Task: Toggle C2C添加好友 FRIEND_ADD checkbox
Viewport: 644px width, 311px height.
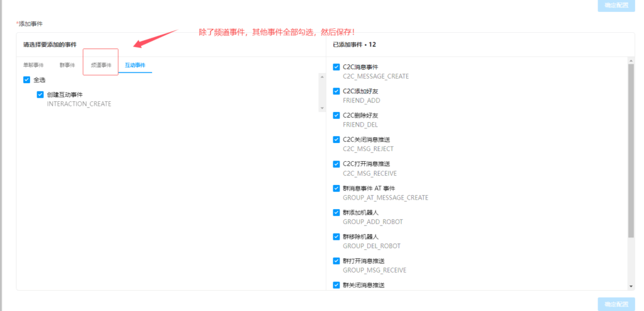Action: [x=336, y=91]
